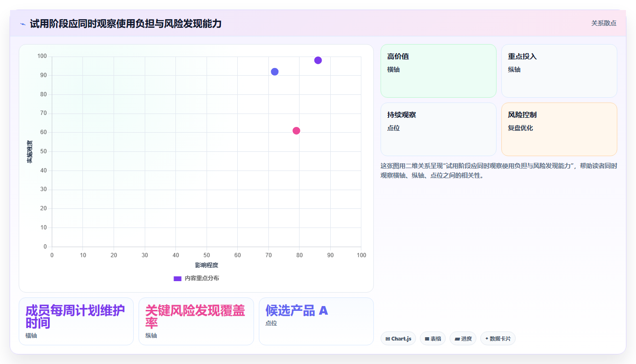Click the 关键风险发现覆盖率 card
This screenshot has width=636, height=364.
(196, 321)
